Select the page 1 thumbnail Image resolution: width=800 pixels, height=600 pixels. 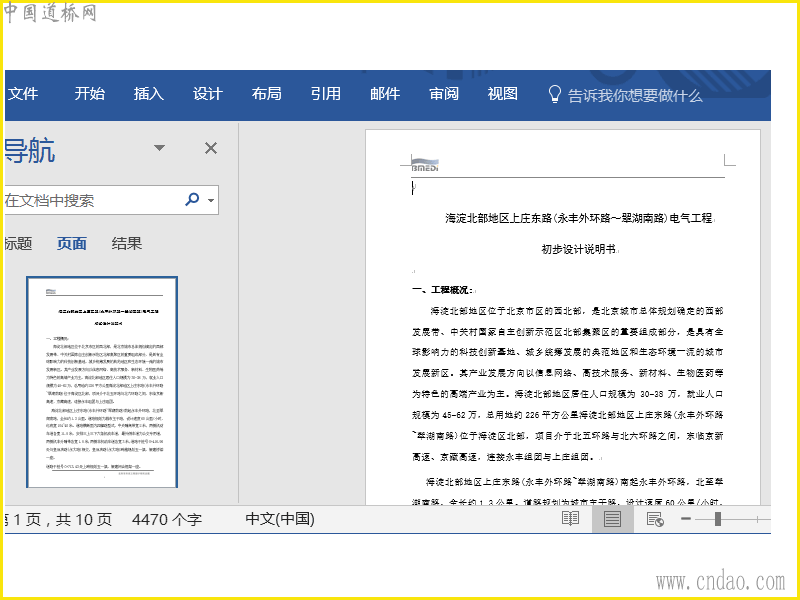coord(102,382)
